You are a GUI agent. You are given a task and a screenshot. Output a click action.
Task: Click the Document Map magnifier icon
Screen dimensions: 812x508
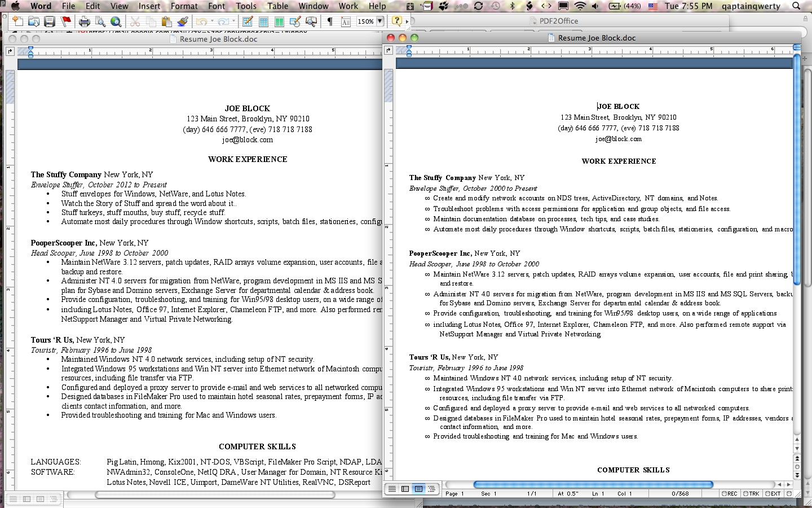click(x=311, y=21)
